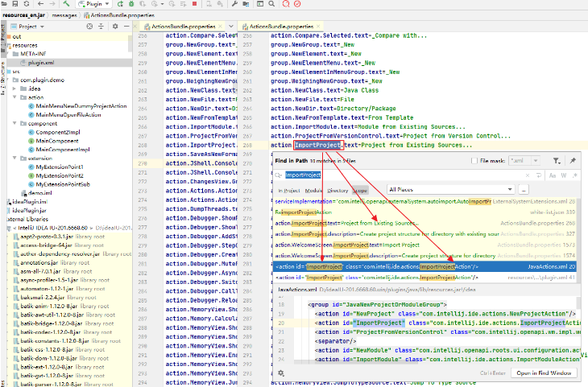Select the Module scope tab
This screenshot has height=387, width=588.
(313, 191)
